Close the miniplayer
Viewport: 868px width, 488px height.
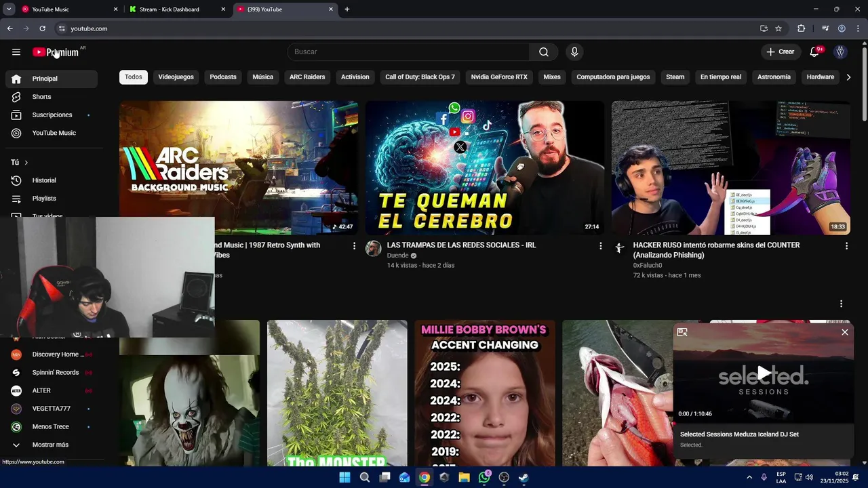(x=844, y=332)
